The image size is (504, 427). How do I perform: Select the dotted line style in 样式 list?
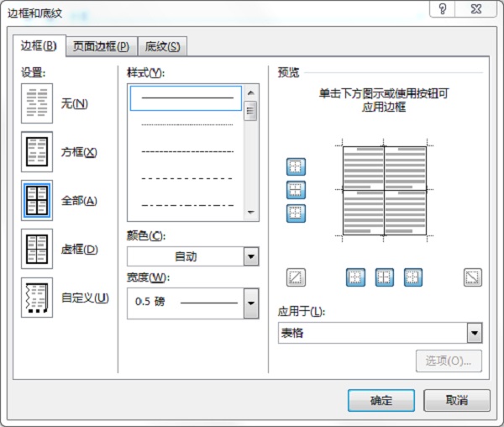(186, 124)
